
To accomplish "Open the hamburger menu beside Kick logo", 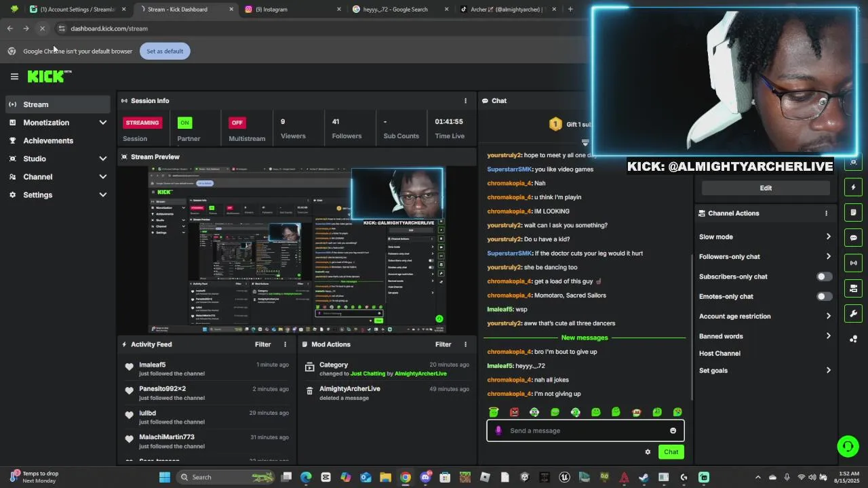I will pos(14,77).
